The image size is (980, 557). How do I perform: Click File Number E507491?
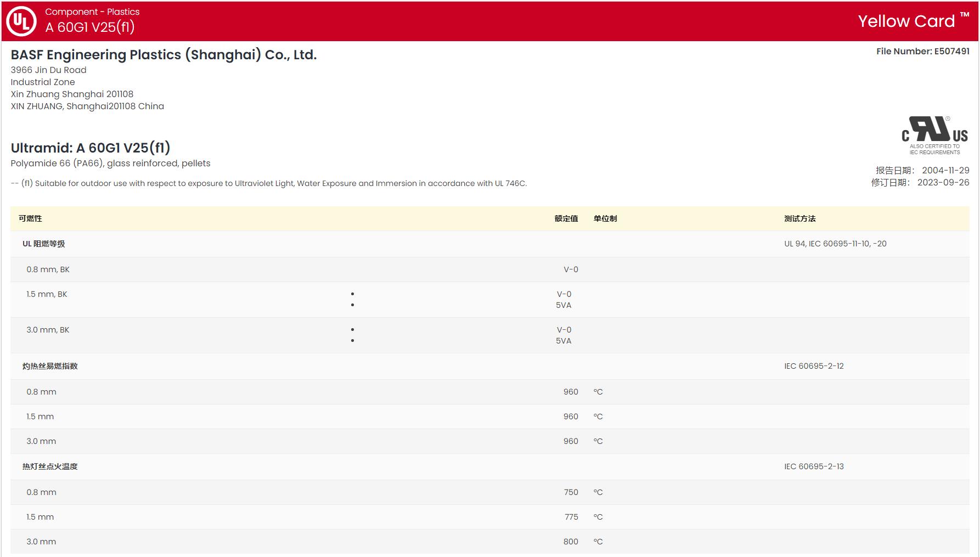click(923, 51)
